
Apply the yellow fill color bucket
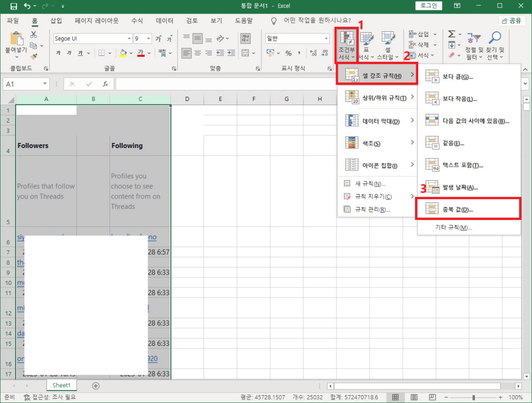[123, 53]
